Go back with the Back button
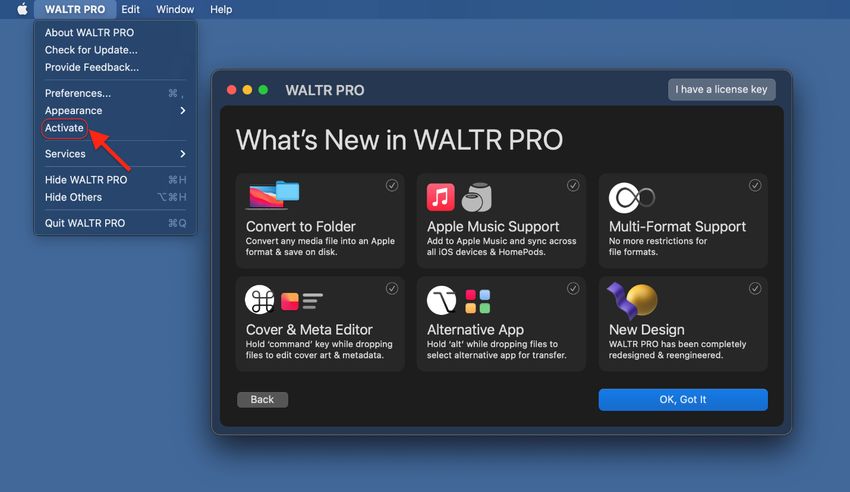The image size is (850, 492). [262, 399]
